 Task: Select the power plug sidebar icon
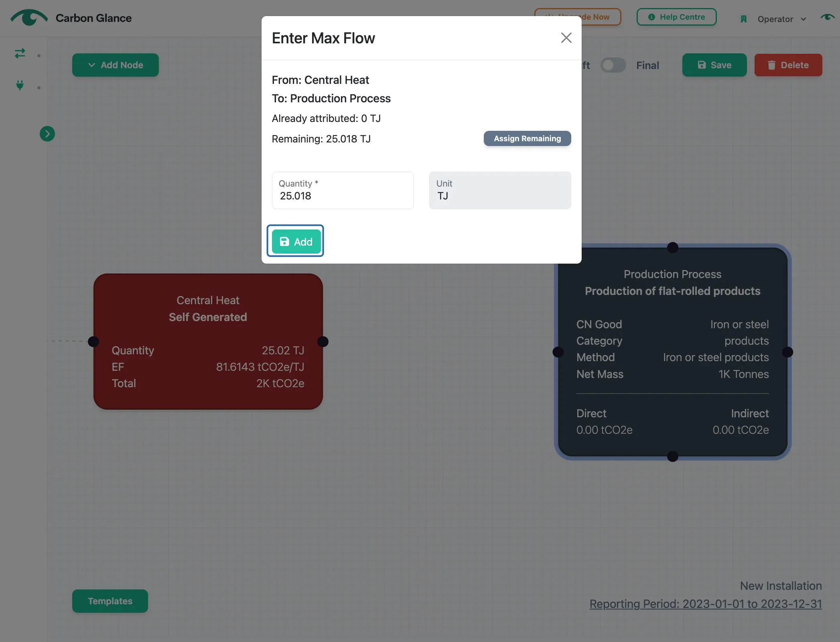[20, 85]
